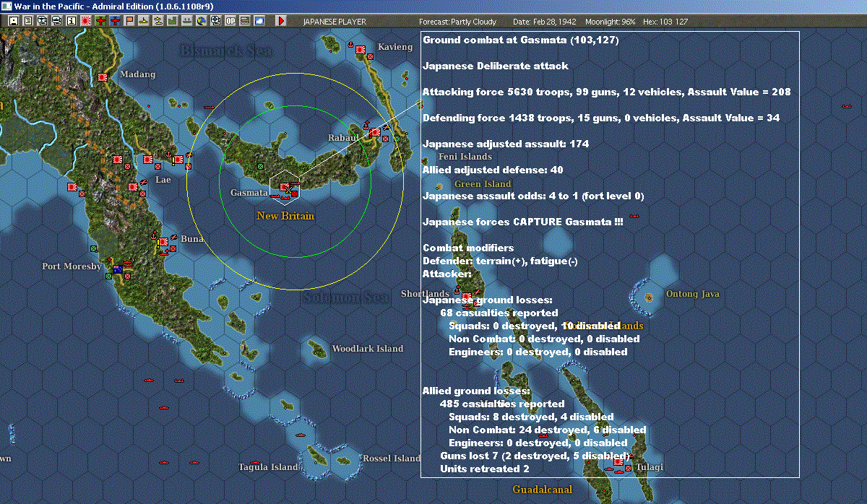Click the '485 casualties reported' line

click(x=502, y=404)
